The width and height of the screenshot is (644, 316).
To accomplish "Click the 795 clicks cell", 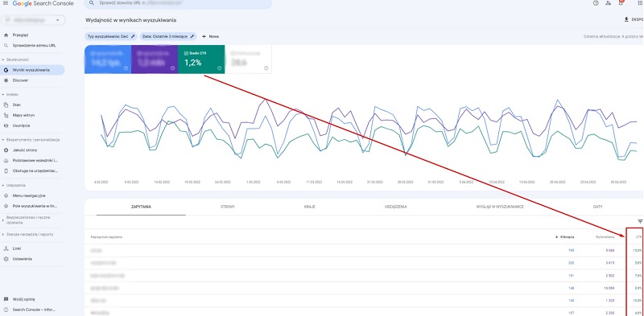I will (x=572, y=250).
